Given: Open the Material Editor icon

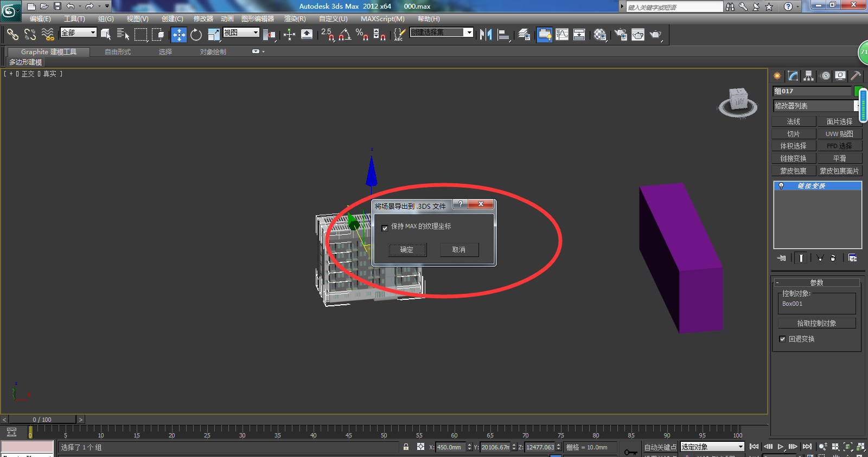Looking at the screenshot, I should click(x=600, y=35).
